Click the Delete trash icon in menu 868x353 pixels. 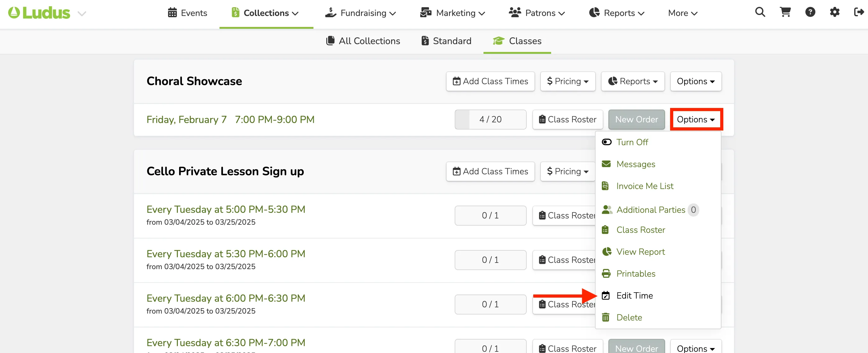pos(606,317)
